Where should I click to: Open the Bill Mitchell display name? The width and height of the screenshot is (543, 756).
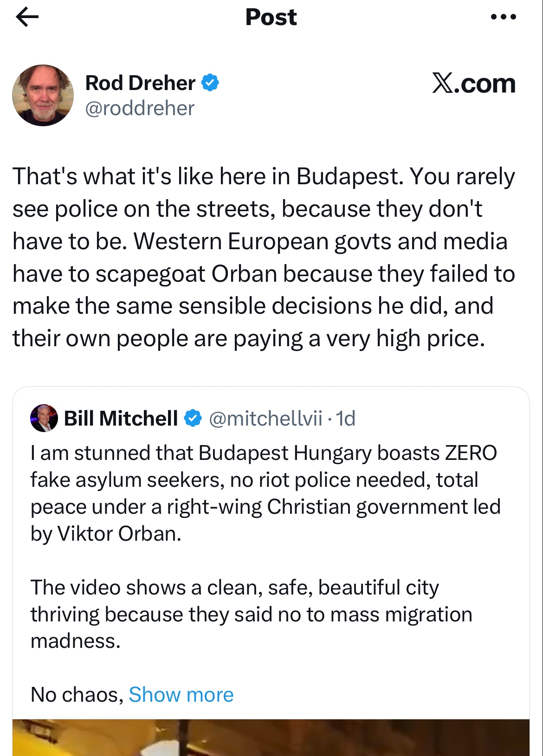121,418
